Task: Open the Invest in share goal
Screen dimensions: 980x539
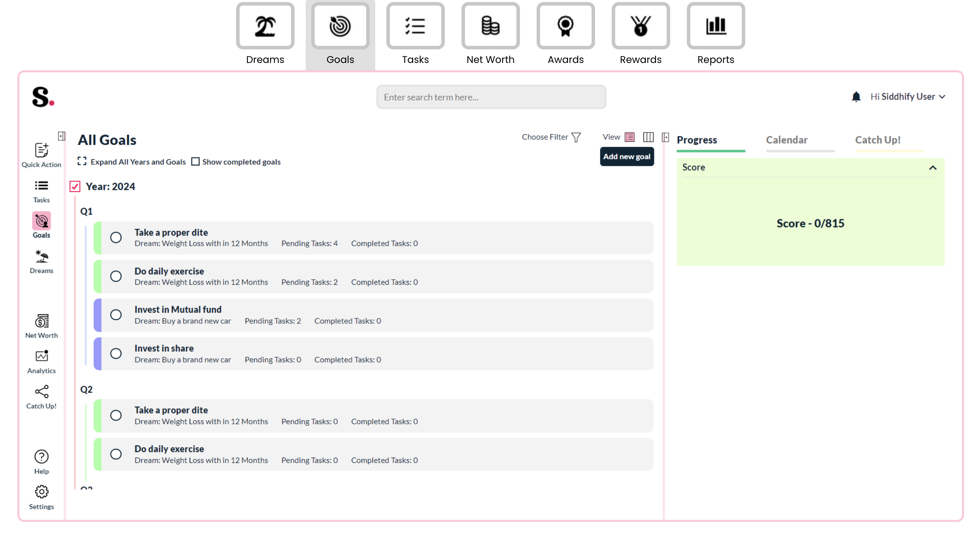Action: coord(164,348)
